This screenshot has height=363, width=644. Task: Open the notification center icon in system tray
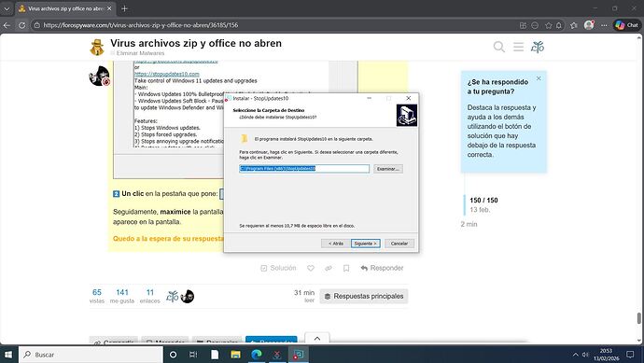(630, 355)
